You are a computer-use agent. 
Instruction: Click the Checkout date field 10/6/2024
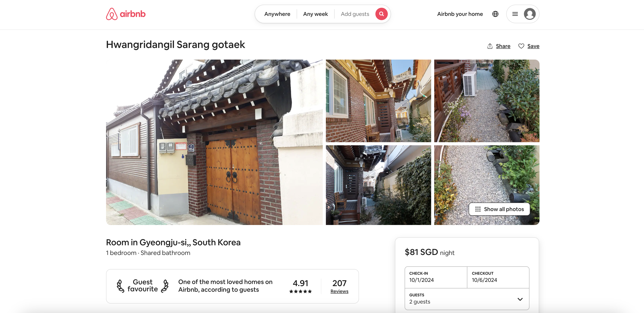point(498,277)
